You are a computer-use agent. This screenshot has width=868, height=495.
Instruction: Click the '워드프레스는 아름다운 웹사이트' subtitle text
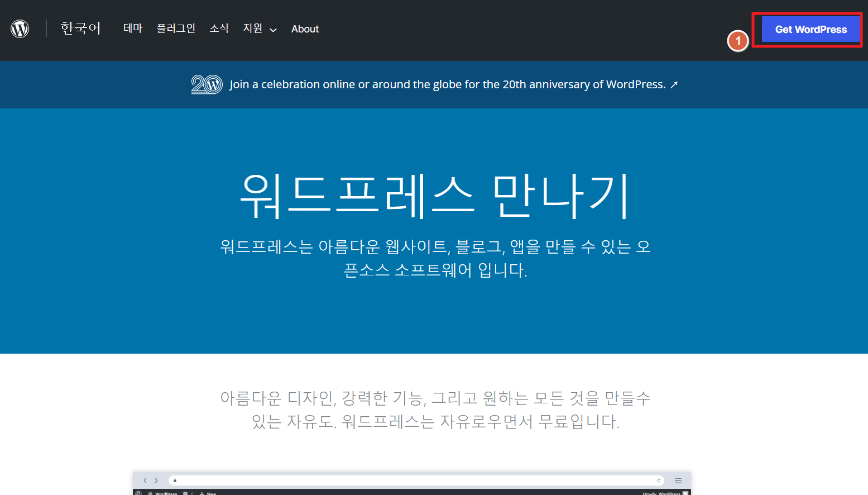[434, 258]
